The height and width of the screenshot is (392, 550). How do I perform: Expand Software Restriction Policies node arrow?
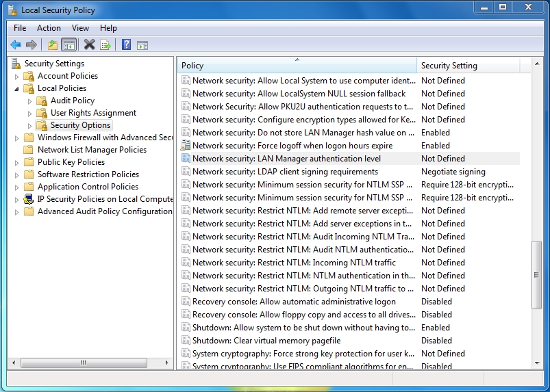17,174
